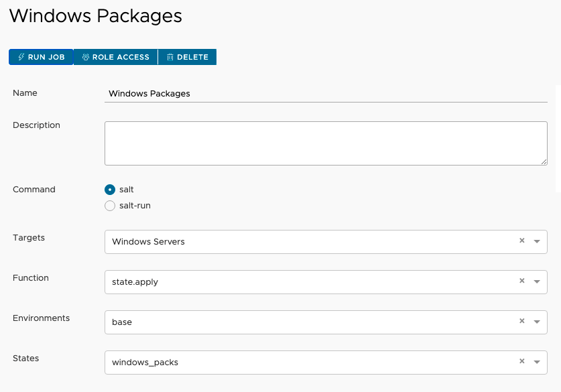Clear the base environment value
This screenshot has width=561, height=392.
pyautogui.click(x=521, y=322)
